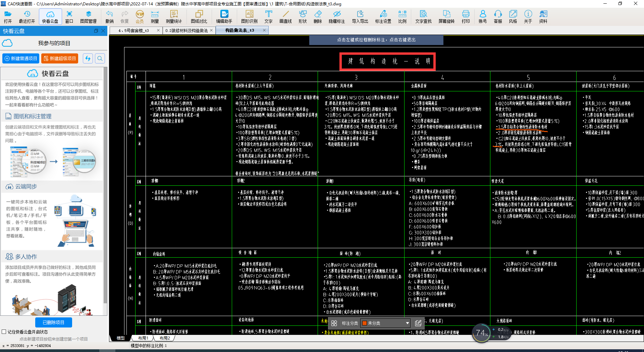Open 测量统计 measurement statistics

tap(174, 16)
